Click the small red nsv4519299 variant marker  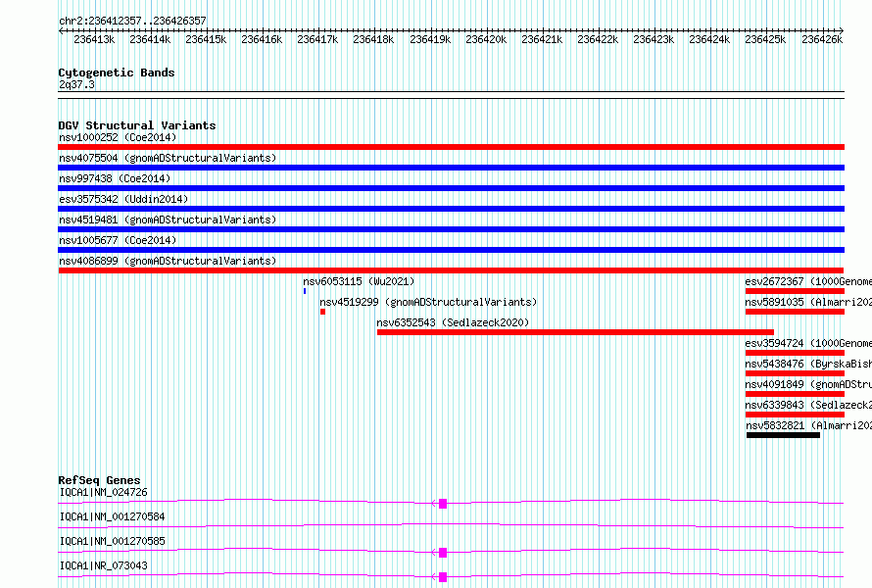click(322, 312)
